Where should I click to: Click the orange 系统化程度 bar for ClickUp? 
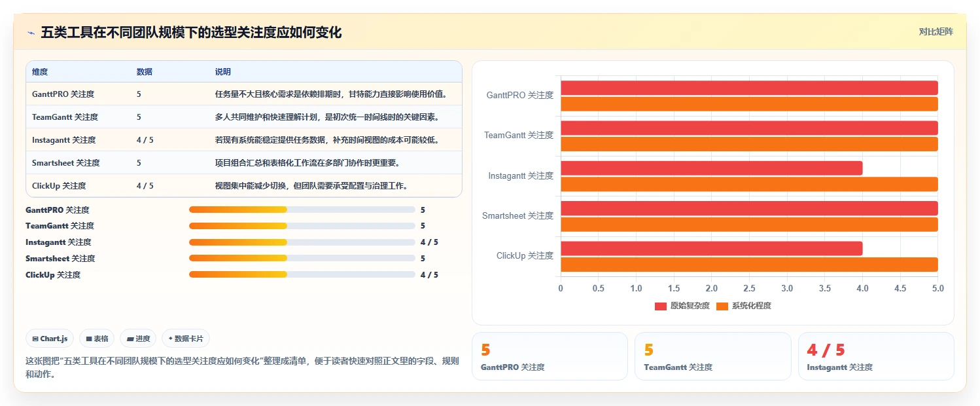click(749, 265)
